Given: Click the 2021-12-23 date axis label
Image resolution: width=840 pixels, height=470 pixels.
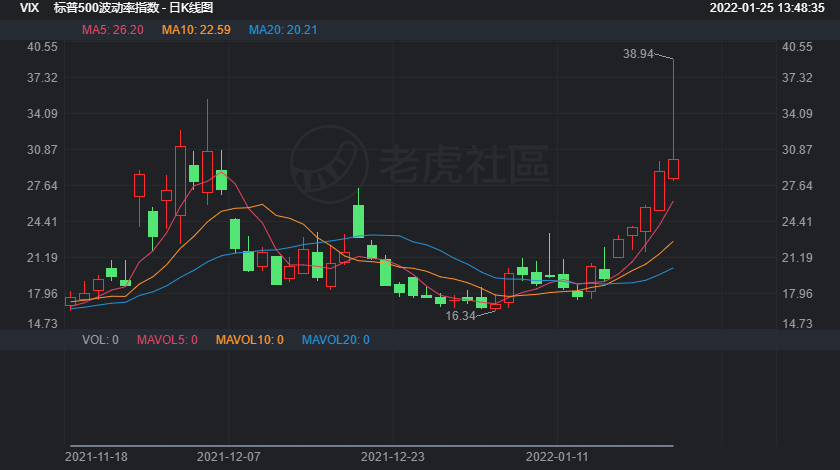Looking at the screenshot, I should (393, 457).
